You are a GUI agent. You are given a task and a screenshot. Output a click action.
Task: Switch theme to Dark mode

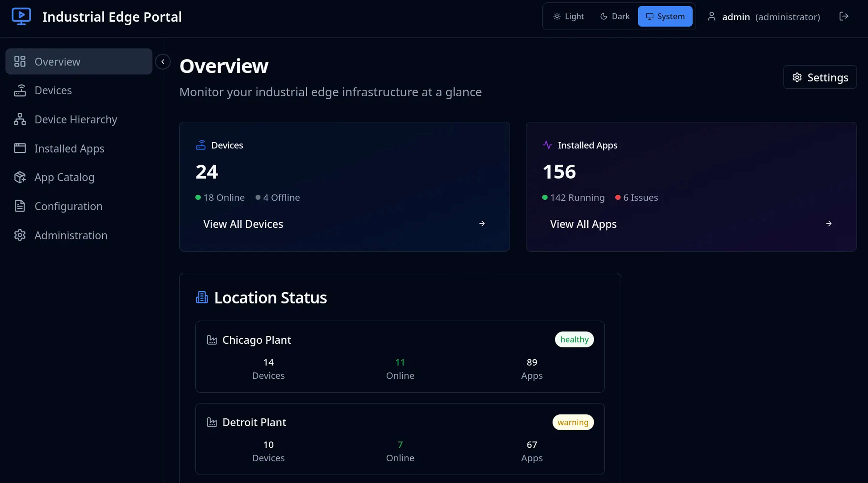615,16
